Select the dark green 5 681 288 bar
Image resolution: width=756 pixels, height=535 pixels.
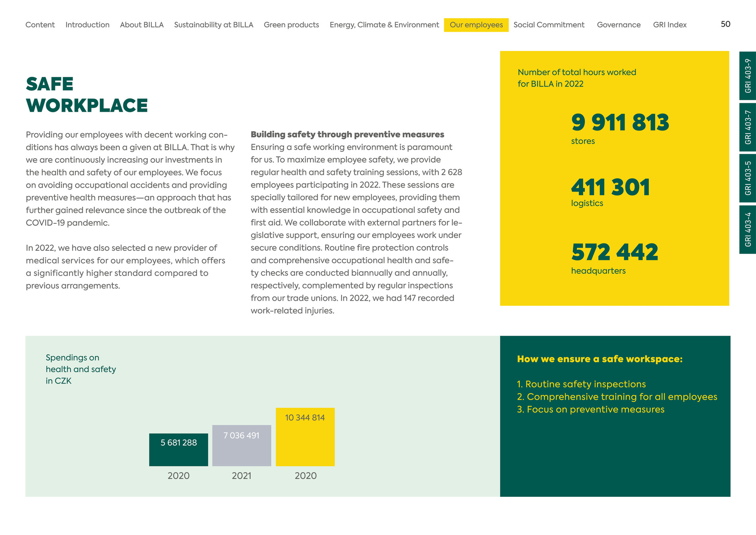[178, 450]
